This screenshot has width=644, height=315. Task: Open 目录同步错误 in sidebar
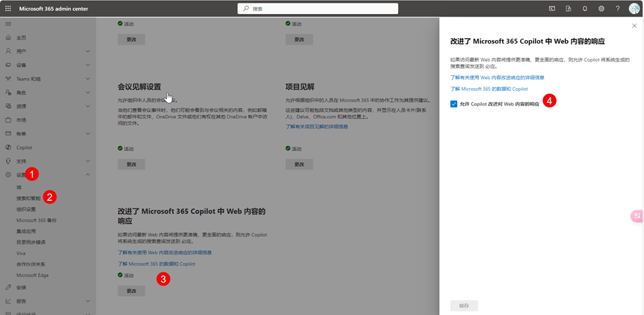coord(31,242)
